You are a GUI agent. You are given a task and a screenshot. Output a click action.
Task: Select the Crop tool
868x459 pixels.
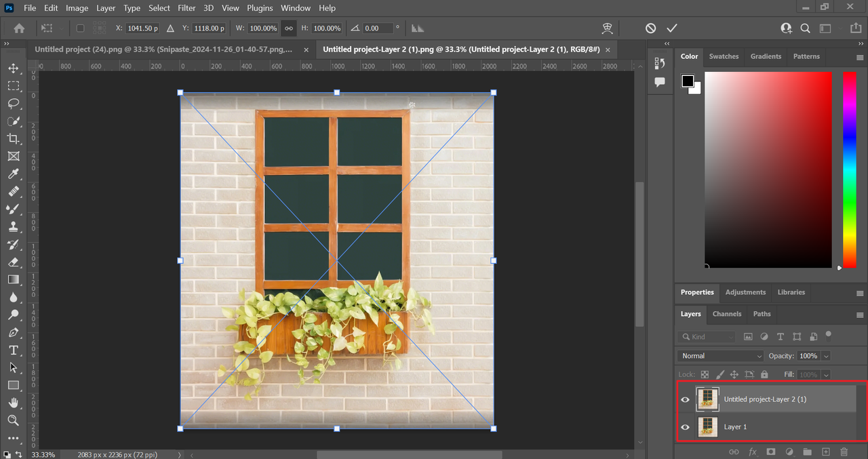pyautogui.click(x=13, y=138)
